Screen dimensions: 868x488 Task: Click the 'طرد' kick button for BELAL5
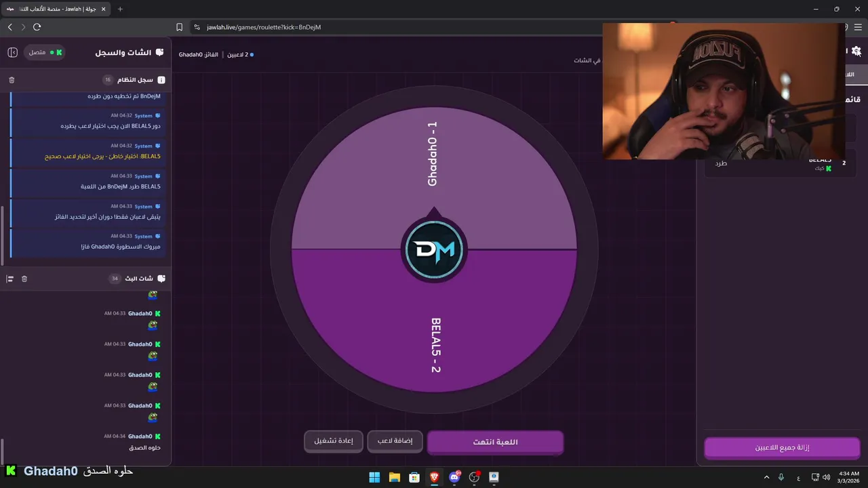(721, 163)
